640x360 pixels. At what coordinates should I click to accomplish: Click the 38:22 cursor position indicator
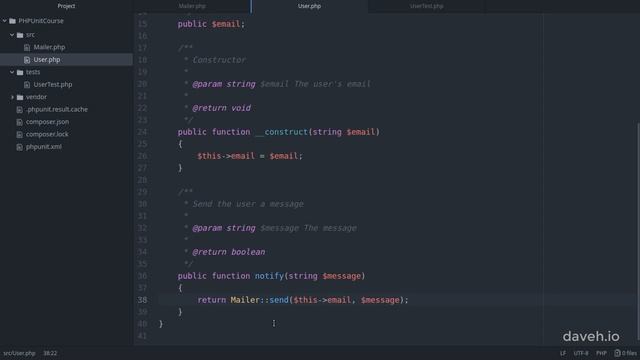pyautogui.click(x=50, y=353)
